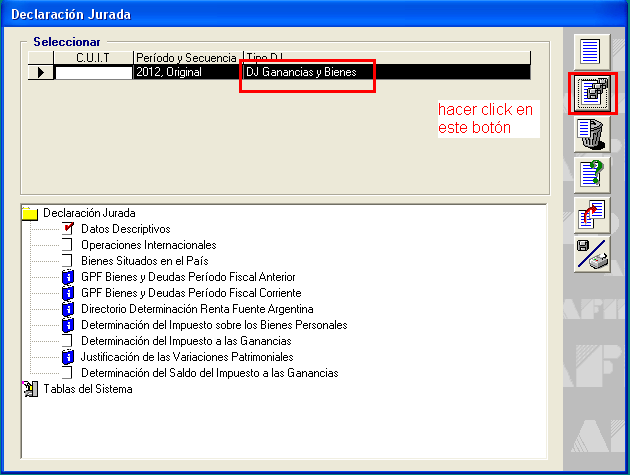Image resolution: width=630 pixels, height=475 pixels.
Task: Select the row arrow indicator in the grid
Action: click(x=39, y=73)
